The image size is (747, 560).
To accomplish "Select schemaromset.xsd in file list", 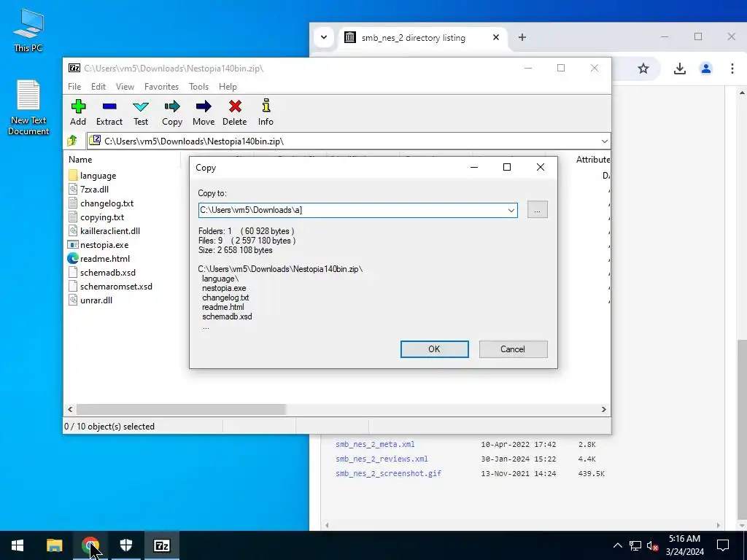I will 116,286.
